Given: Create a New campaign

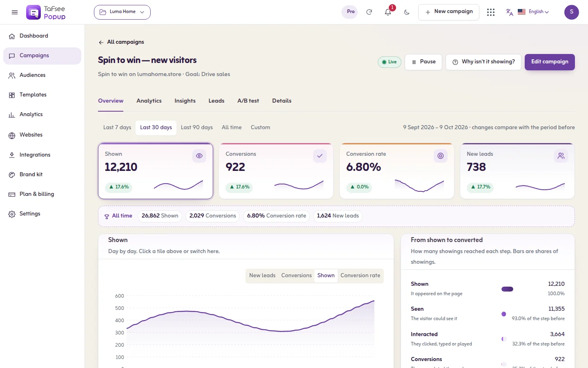Looking at the screenshot, I should (449, 12).
